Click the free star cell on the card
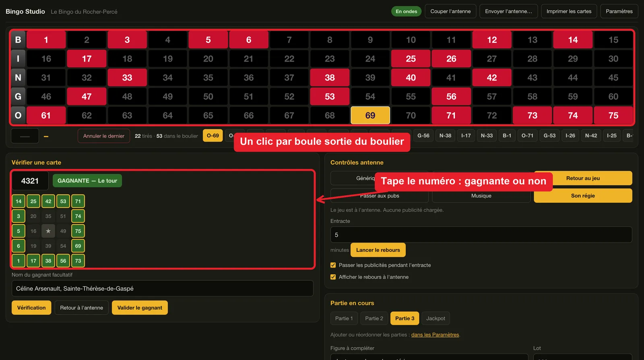Screen dimensions: 644x360 pos(48,231)
